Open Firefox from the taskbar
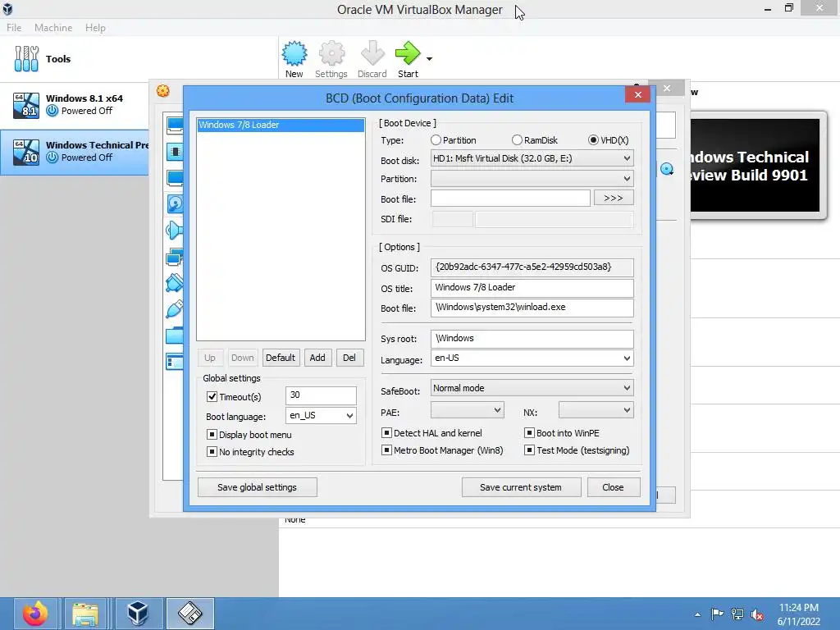 click(x=35, y=614)
